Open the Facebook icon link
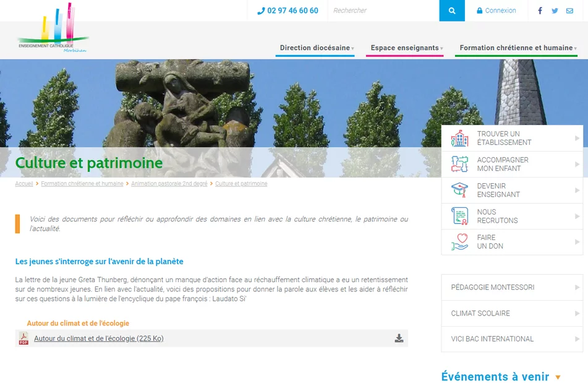Screen dimensions: 588x383 pyautogui.click(x=540, y=11)
